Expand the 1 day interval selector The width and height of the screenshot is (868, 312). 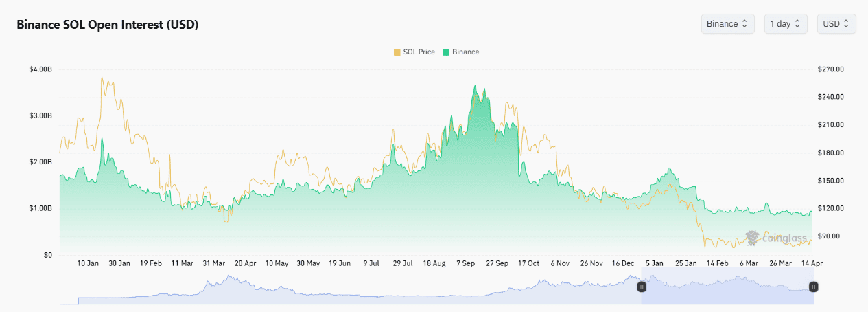[785, 24]
